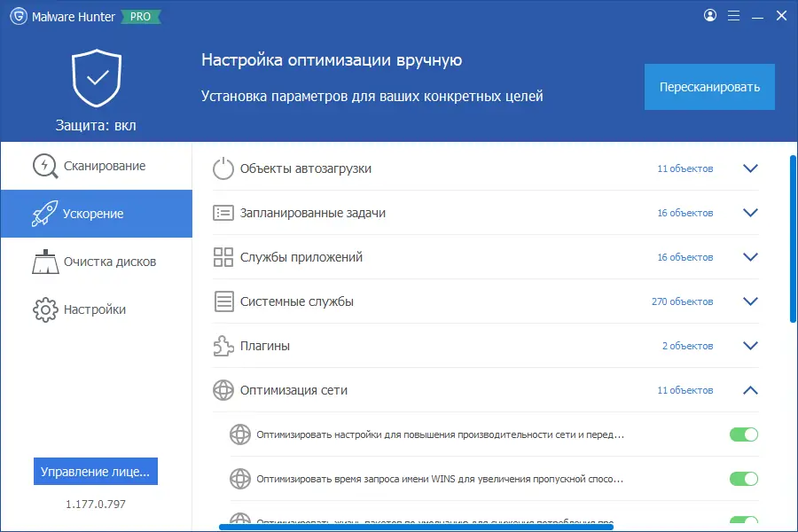Expand the 'Объекты автозагрузки' section
Viewport: 798px width, 532px height.
[x=750, y=168]
